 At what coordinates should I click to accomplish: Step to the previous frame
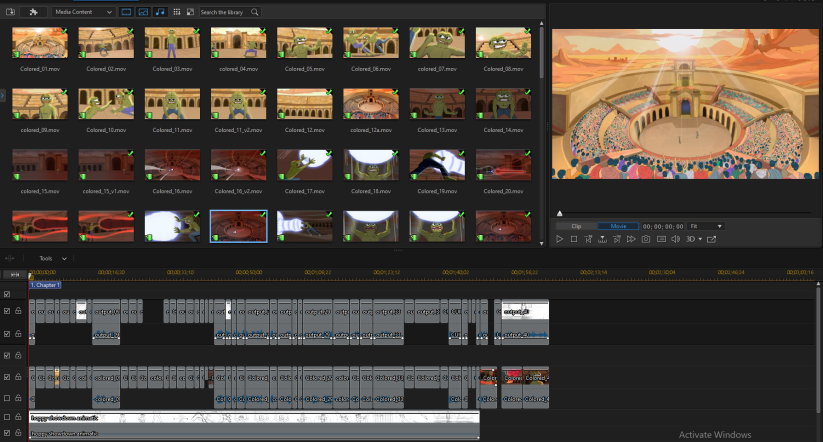[588, 239]
